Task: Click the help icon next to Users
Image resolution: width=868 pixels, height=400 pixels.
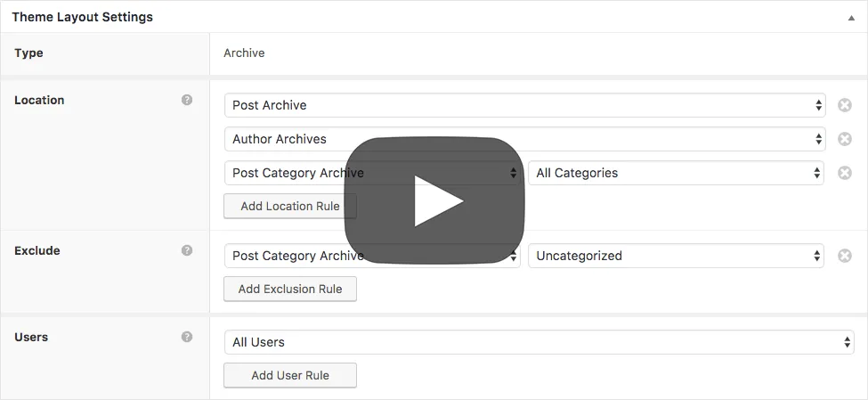Action: tap(187, 337)
